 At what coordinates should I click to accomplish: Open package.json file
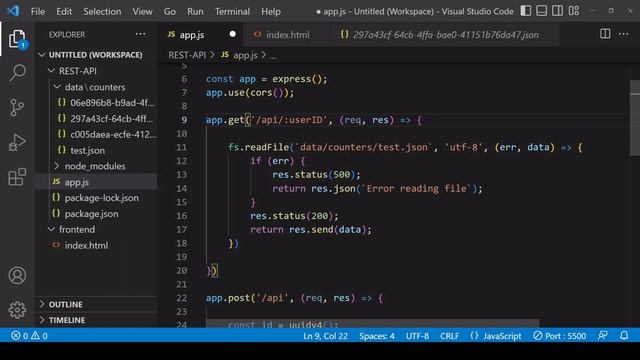91,214
